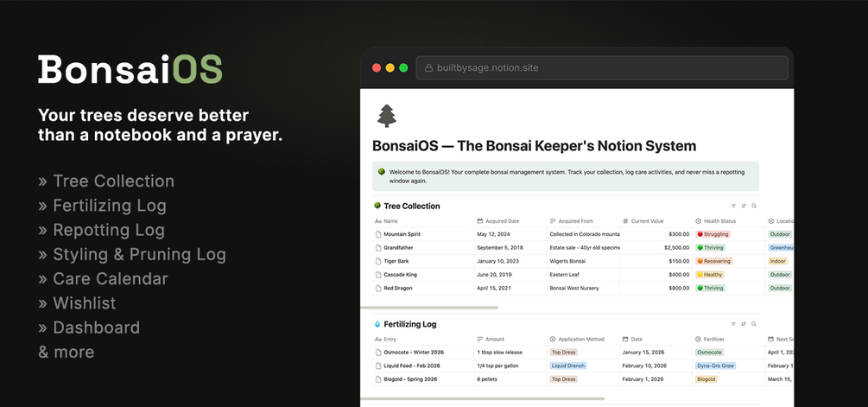Image resolution: width=868 pixels, height=407 pixels.
Task: Click the Healthy health status tag
Action: point(710,275)
